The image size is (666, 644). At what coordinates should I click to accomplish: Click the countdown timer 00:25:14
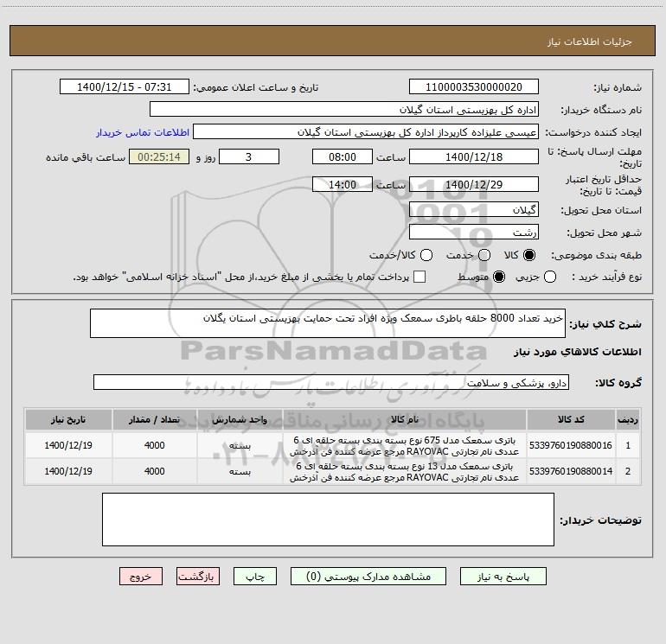pos(159,156)
